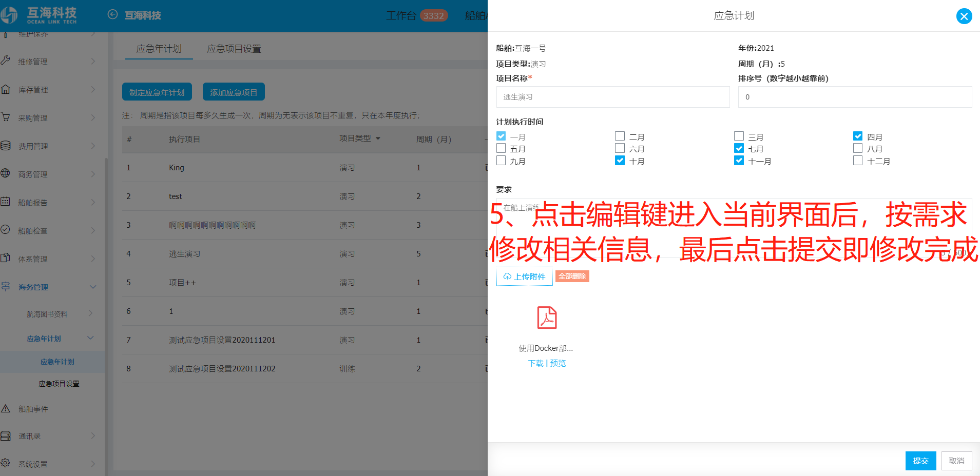Click the PDF file icon of the attachment

547,318
